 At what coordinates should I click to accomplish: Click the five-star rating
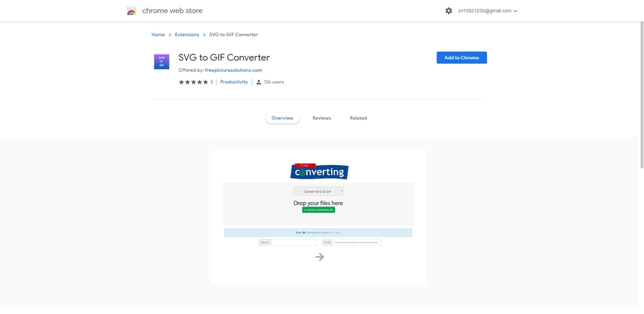[193, 82]
